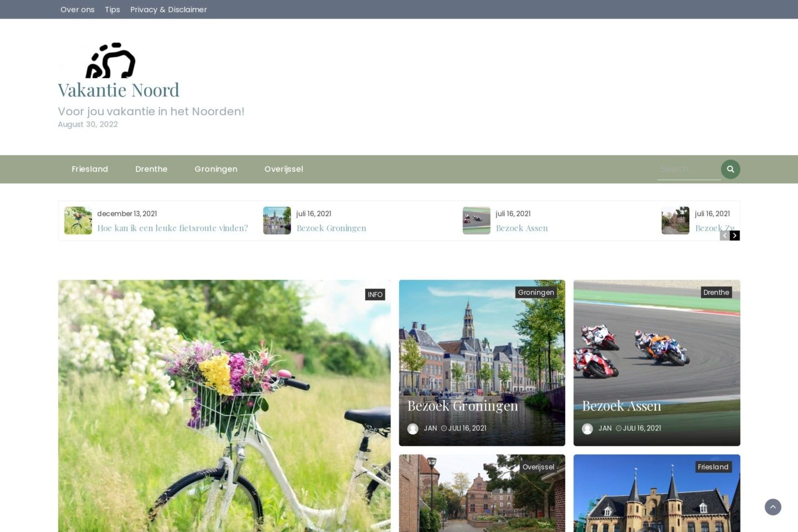Open the Bezoek Assen card headline
This screenshot has width=798, height=532.
pyautogui.click(x=621, y=406)
